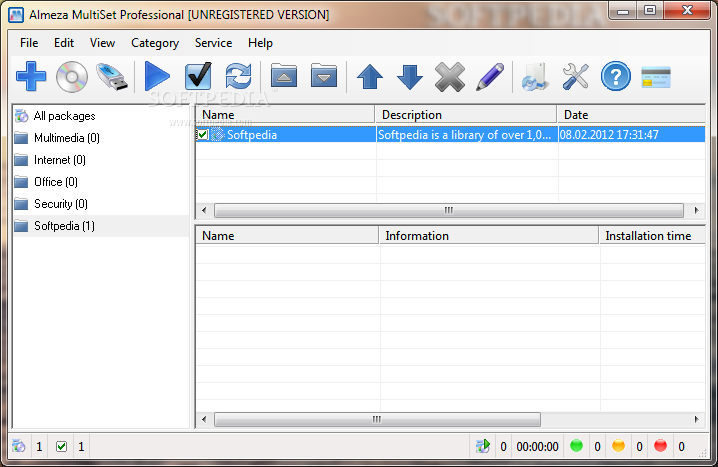Click the application icon in title bar

coord(16,15)
